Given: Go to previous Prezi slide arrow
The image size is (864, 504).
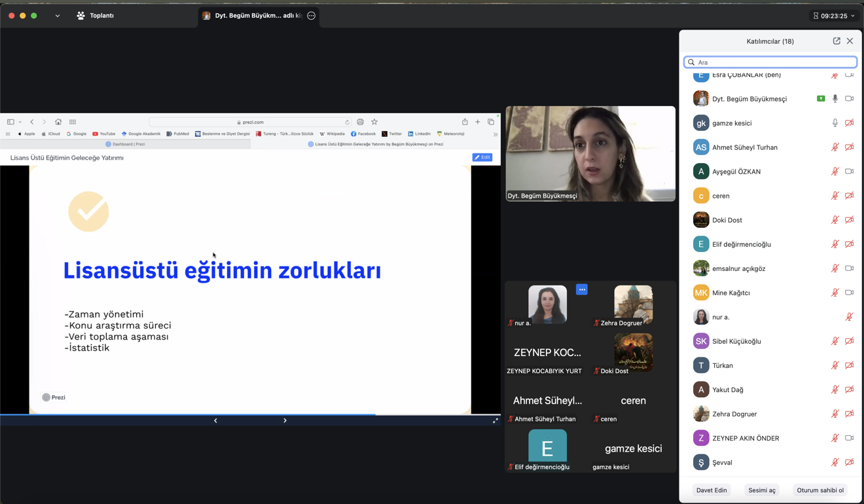Looking at the screenshot, I should coord(215,421).
